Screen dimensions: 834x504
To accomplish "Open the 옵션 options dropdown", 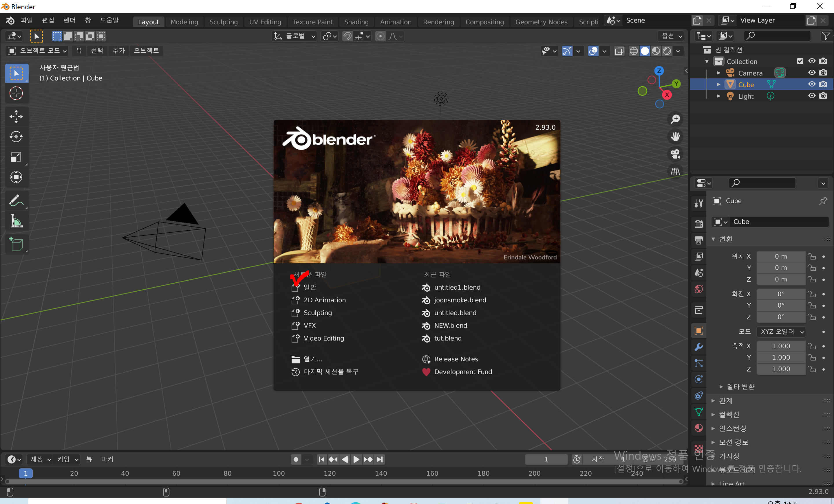I will coord(671,36).
